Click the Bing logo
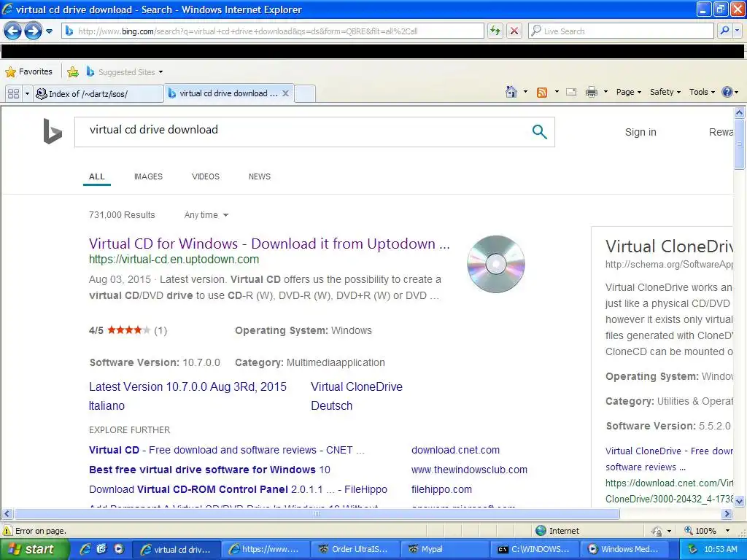747x560 pixels. tap(53, 131)
